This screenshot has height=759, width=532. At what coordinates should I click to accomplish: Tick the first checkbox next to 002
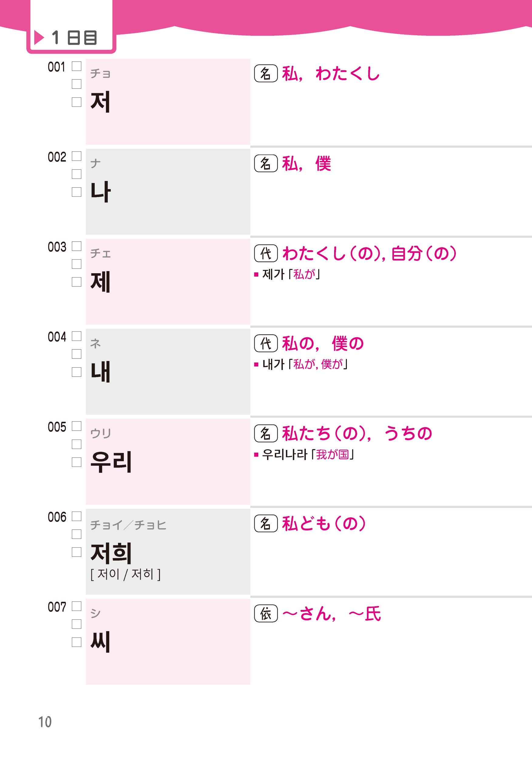tap(77, 156)
